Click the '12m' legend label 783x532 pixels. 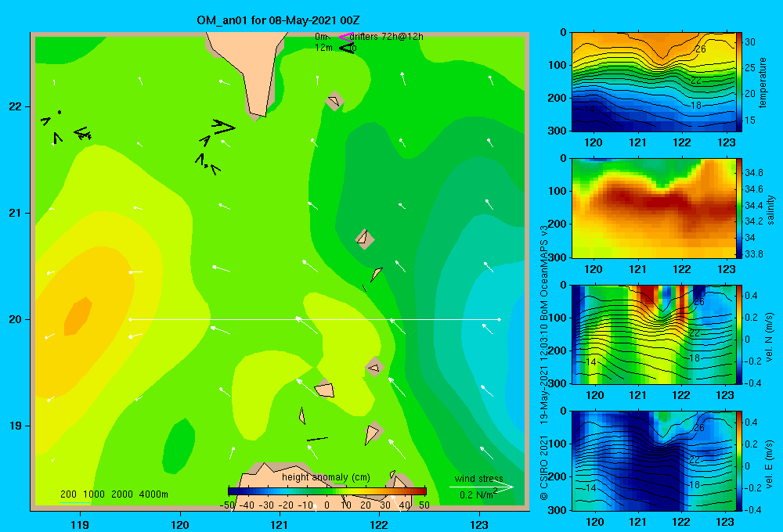pos(323,48)
